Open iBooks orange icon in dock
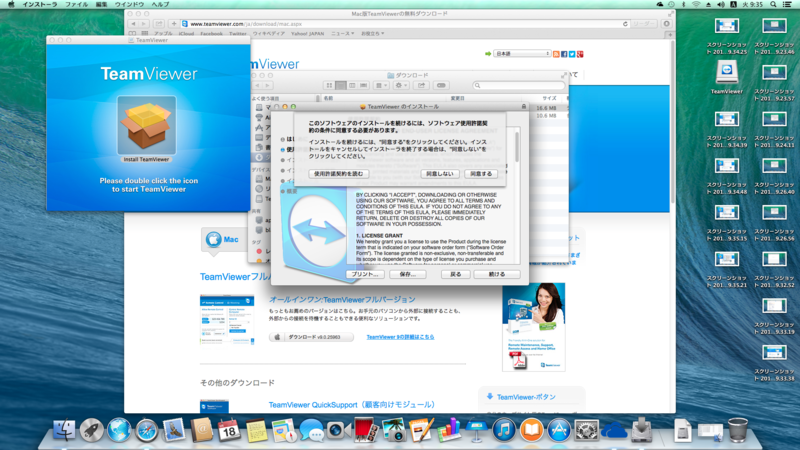This screenshot has width=800, height=450. click(531, 430)
